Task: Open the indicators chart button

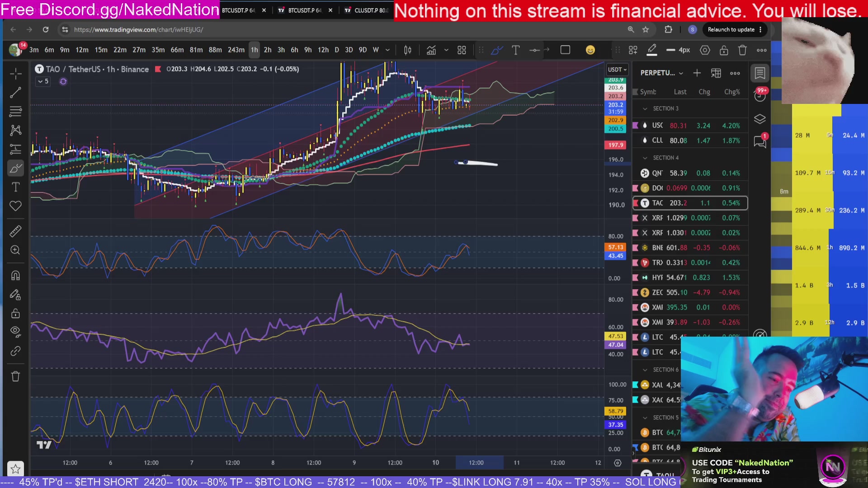Action: tap(431, 50)
